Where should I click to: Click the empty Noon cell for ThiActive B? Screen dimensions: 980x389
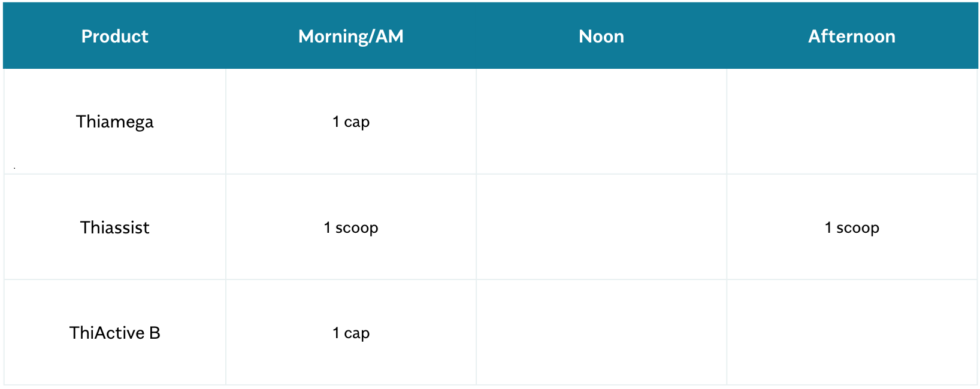tap(601, 333)
